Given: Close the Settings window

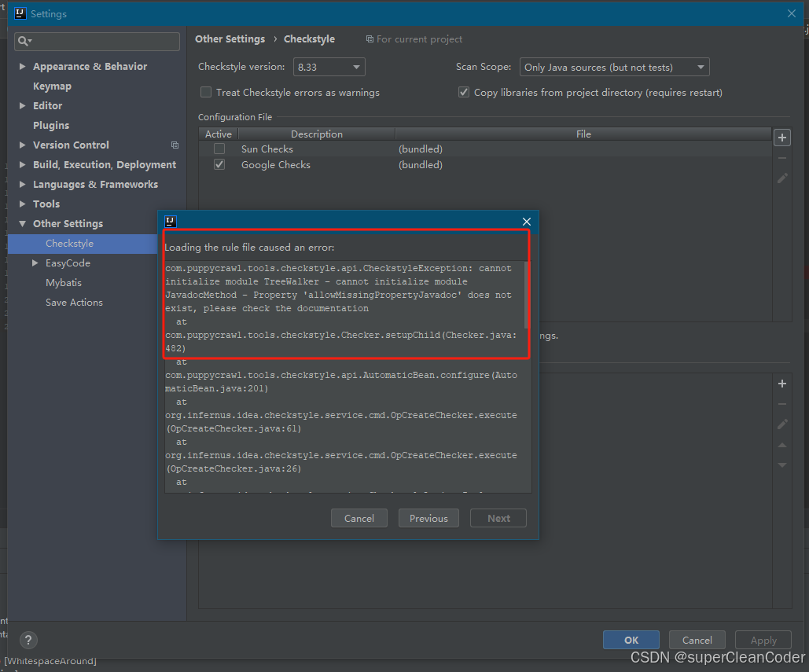Looking at the screenshot, I should coord(792,13).
